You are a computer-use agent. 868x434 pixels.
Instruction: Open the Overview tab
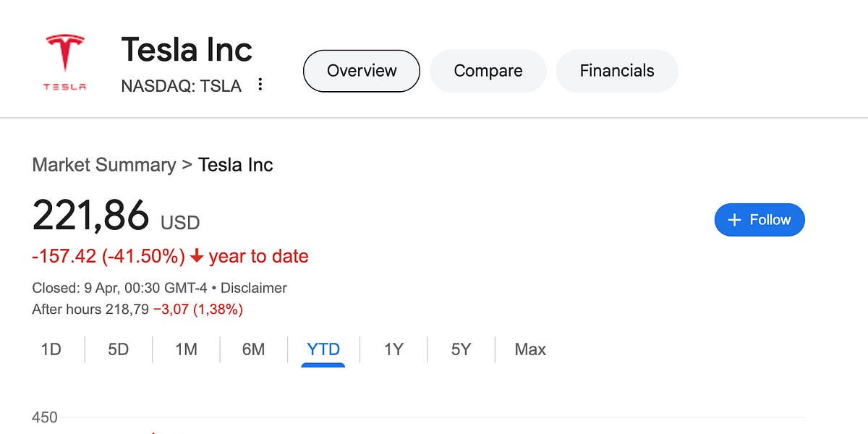(x=362, y=71)
